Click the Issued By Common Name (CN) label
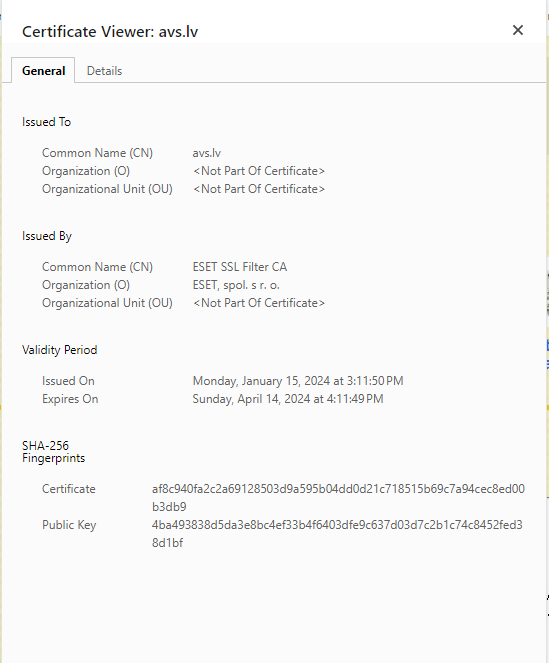549x663 pixels. (x=97, y=267)
